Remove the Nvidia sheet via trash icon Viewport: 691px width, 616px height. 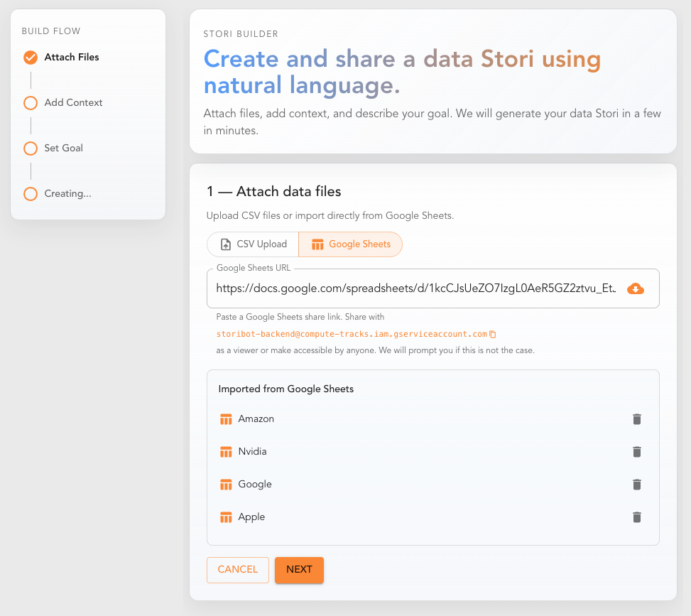(637, 452)
